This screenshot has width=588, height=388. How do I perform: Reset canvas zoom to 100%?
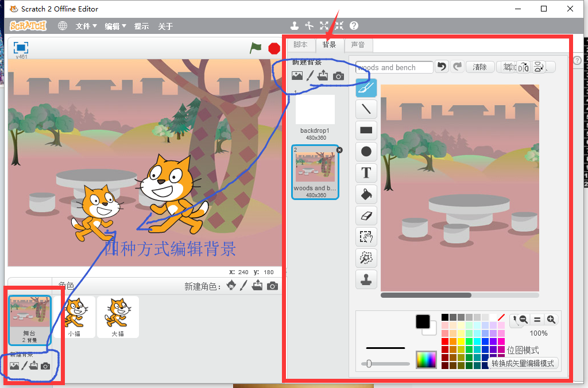click(537, 320)
